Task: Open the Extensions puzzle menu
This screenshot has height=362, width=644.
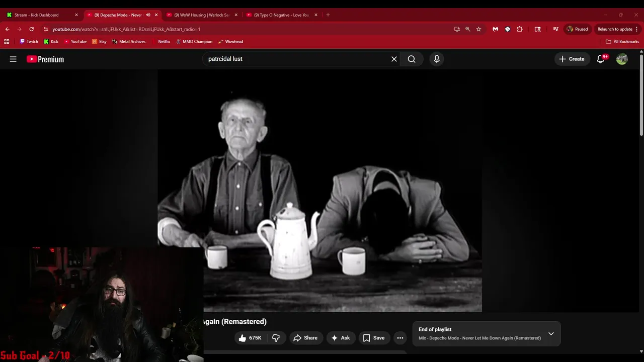Action: (x=520, y=29)
